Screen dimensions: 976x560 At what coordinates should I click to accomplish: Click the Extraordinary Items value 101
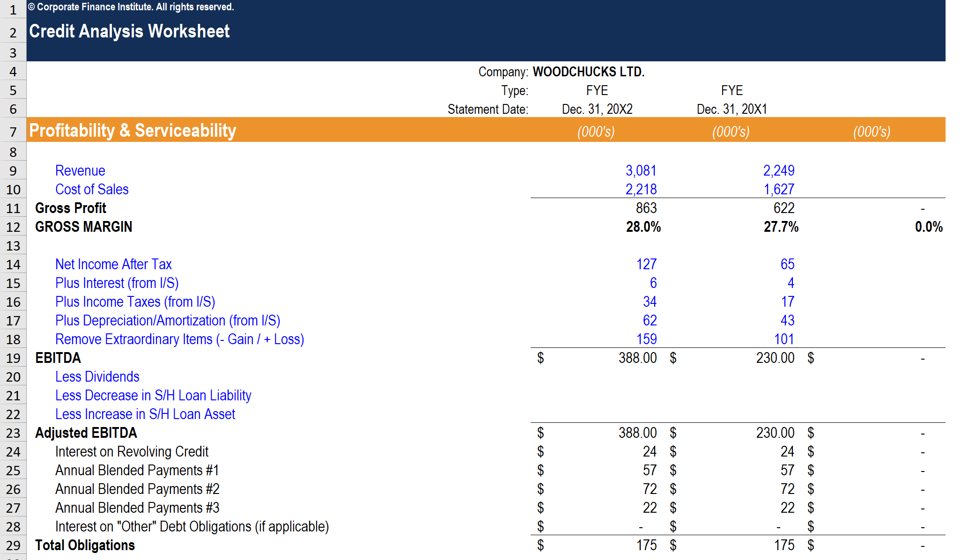(x=784, y=339)
